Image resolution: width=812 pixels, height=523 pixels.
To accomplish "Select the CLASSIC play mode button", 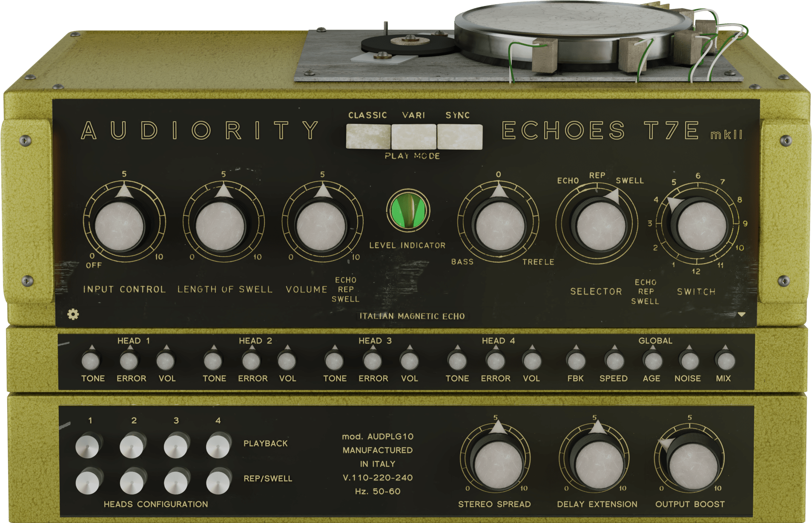I will [368, 137].
